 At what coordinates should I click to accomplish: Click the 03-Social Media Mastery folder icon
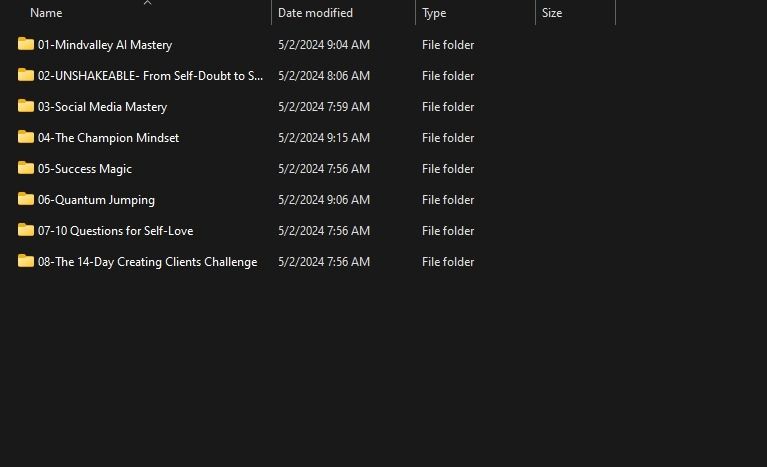[x=26, y=106]
